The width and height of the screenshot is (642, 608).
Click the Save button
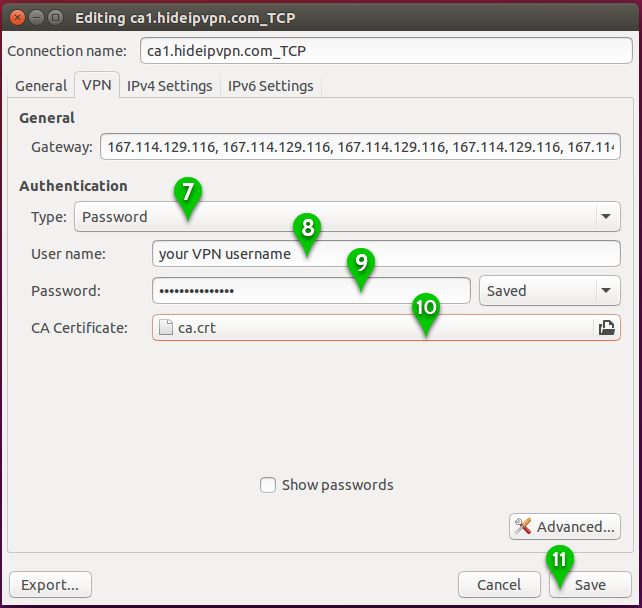(590, 585)
